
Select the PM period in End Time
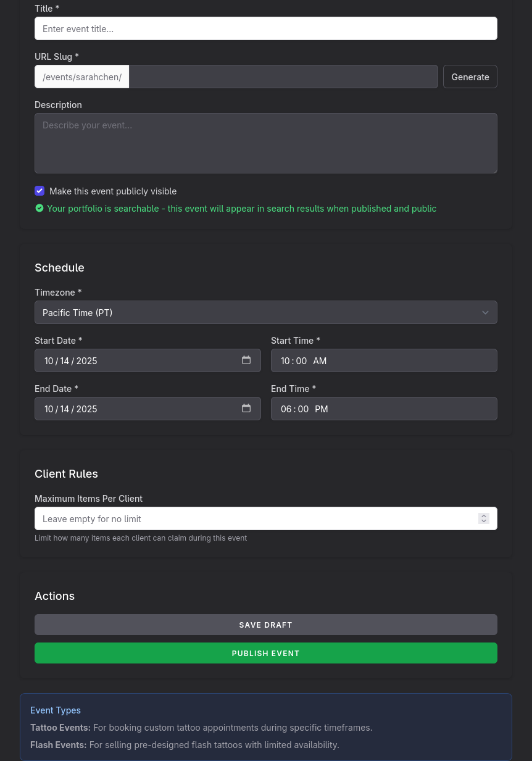[322, 409]
